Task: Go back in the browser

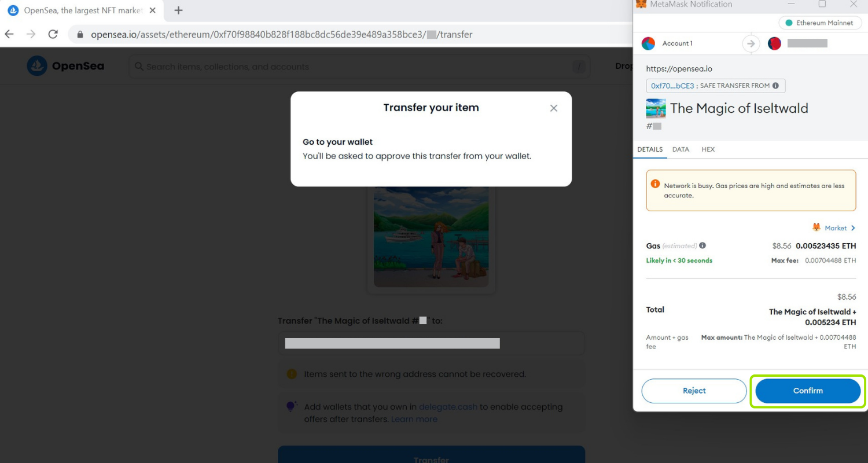Action: click(x=9, y=34)
